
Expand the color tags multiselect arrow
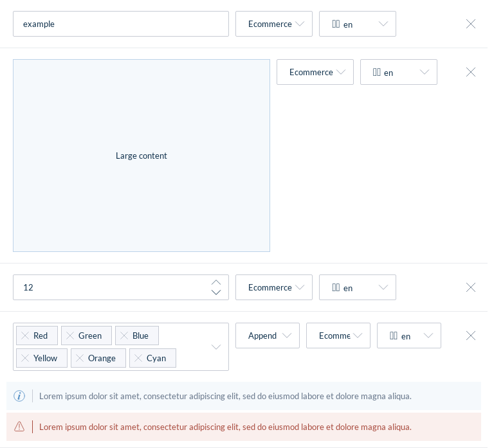click(216, 347)
